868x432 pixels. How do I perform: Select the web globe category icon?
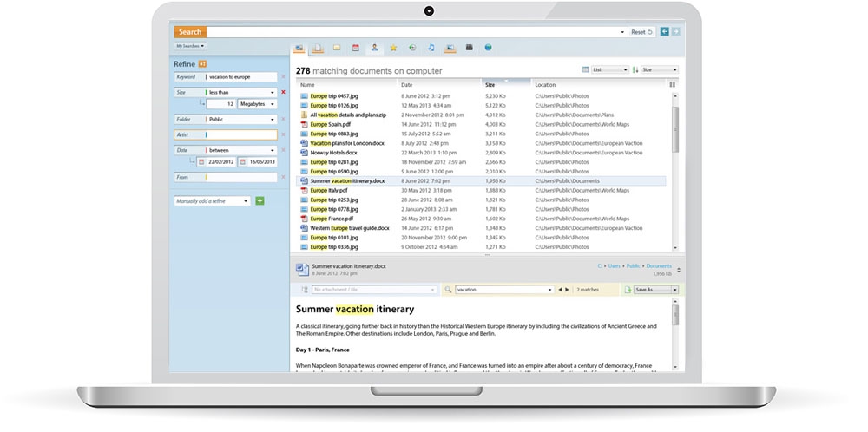(x=488, y=48)
